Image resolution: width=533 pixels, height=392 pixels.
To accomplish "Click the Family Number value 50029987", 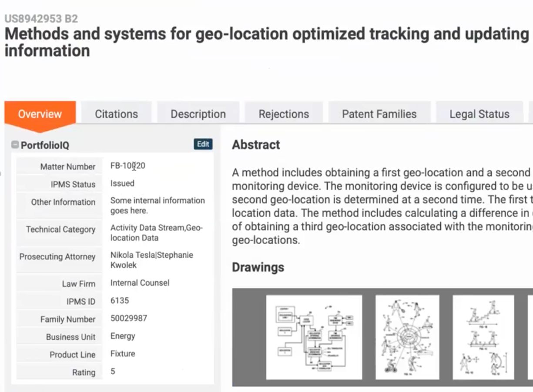I will pyautogui.click(x=129, y=318).
